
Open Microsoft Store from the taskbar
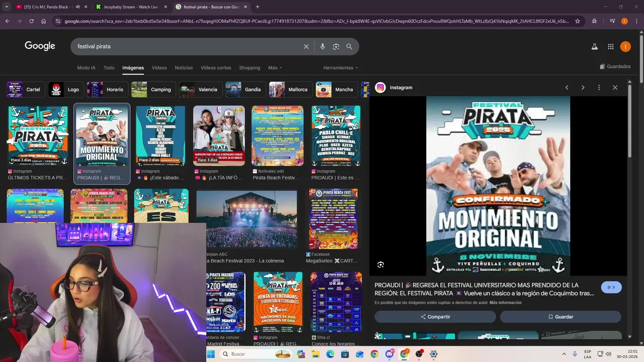click(345, 354)
